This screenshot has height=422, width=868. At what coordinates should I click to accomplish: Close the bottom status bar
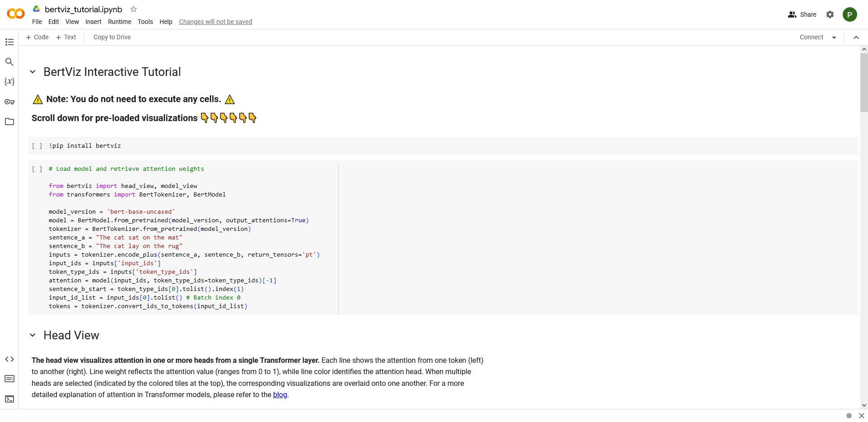861,416
